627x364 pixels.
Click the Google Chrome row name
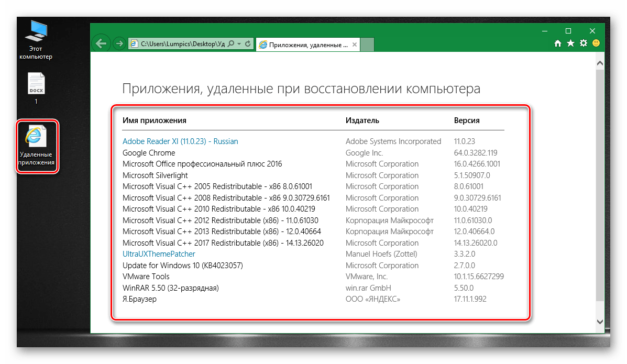click(x=149, y=153)
